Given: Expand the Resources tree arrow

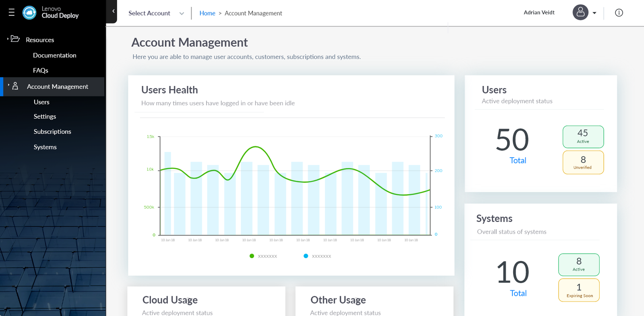Looking at the screenshot, I should (8, 39).
